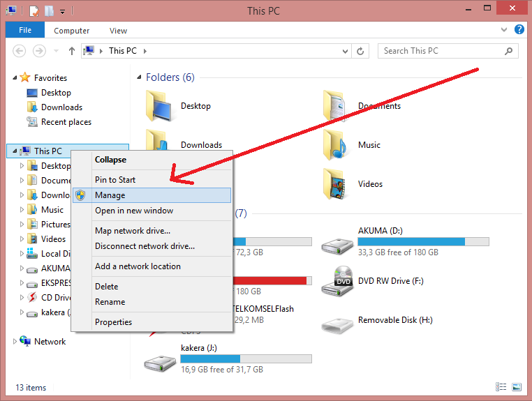Select the AKUMA (D:) drive icon
The height and width of the screenshot is (401, 532).
pyautogui.click(x=338, y=246)
